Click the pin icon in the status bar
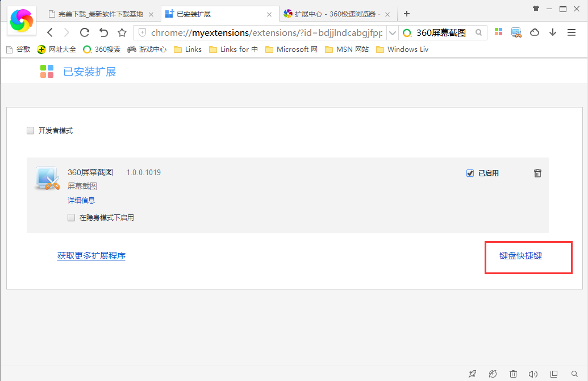Viewport: 588px width, 381px height. coord(473,374)
